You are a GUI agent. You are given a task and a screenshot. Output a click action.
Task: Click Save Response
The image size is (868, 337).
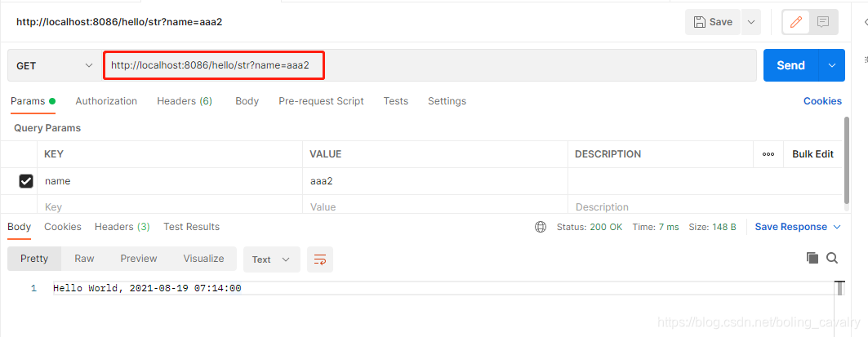791,227
